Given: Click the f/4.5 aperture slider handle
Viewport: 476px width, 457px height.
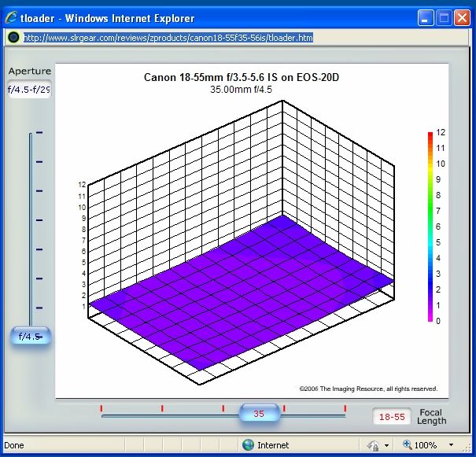Looking at the screenshot, I should [x=31, y=337].
